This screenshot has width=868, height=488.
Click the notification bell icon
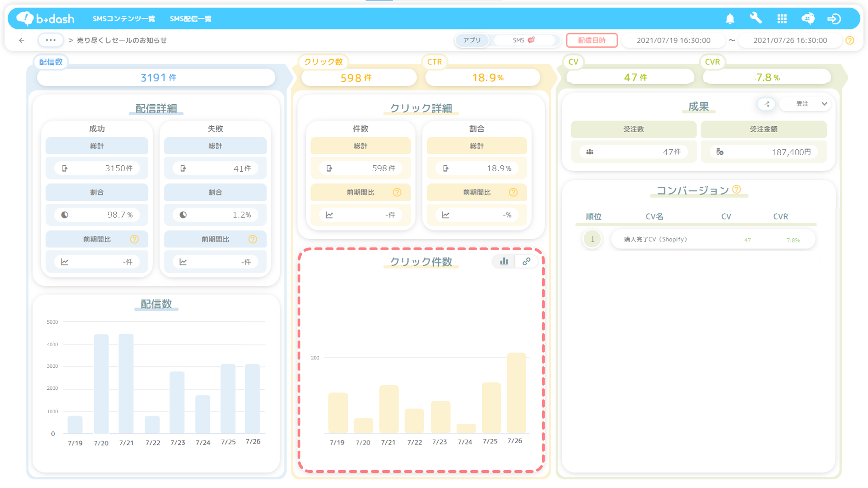(730, 19)
